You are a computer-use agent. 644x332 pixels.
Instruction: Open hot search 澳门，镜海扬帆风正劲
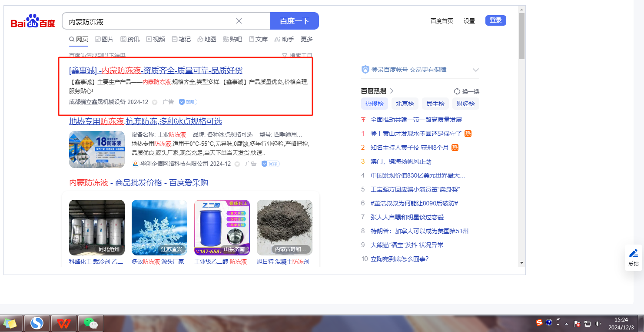click(401, 161)
